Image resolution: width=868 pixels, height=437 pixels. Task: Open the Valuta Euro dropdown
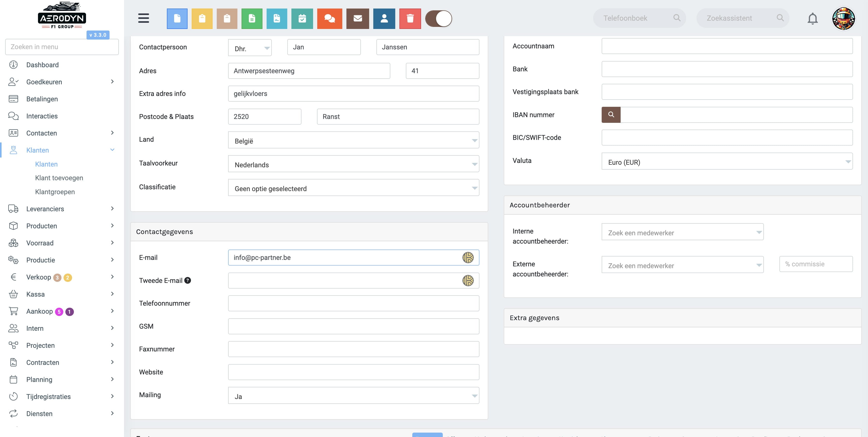[x=727, y=161]
